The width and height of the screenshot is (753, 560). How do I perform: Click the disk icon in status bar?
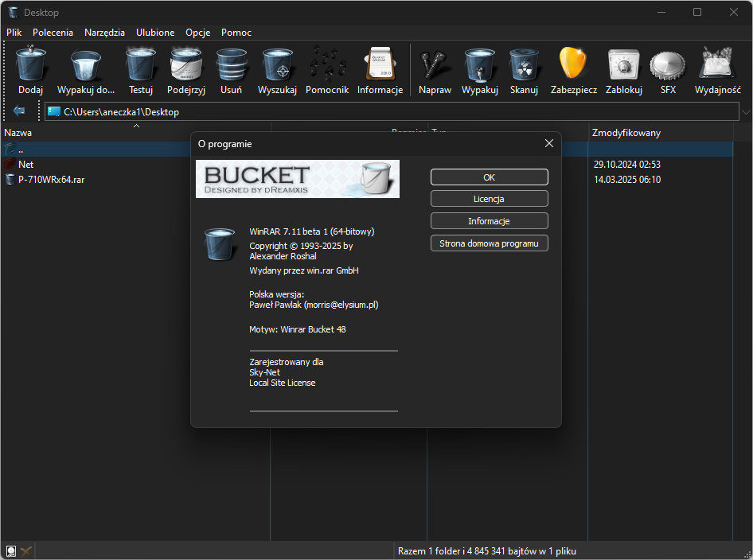(10, 551)
